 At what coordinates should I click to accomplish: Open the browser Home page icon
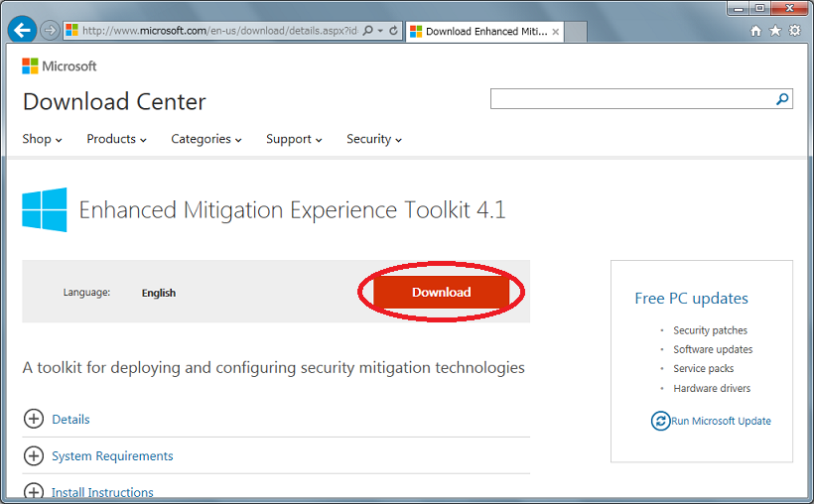tap(756, 31)
